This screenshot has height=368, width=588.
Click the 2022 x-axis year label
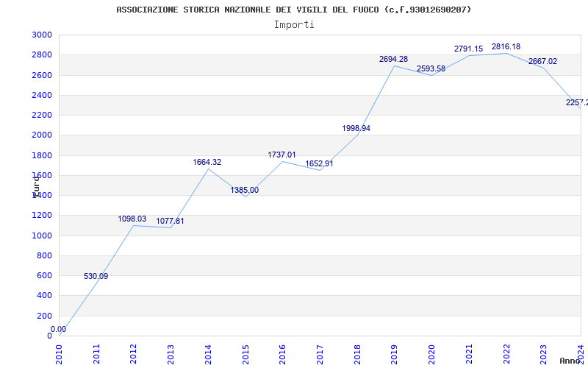click(x=506, y=355)
